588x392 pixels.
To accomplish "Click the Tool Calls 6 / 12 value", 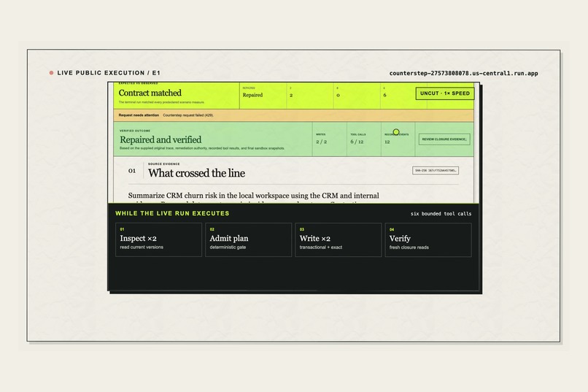I will pyautogui.click(x=357, y=142).
